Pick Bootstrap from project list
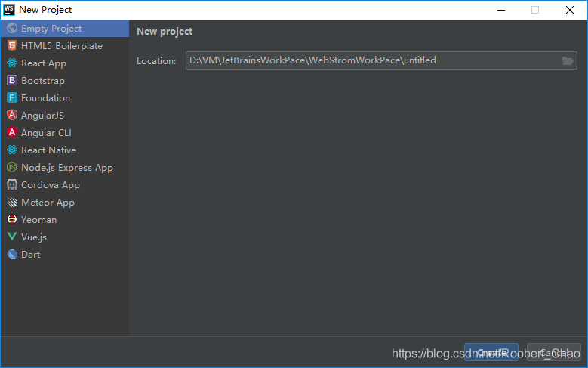 (x=65, y=80)
